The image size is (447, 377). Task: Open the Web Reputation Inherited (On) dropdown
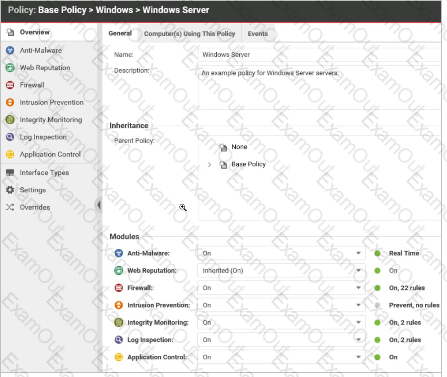(x=281, y=270)
